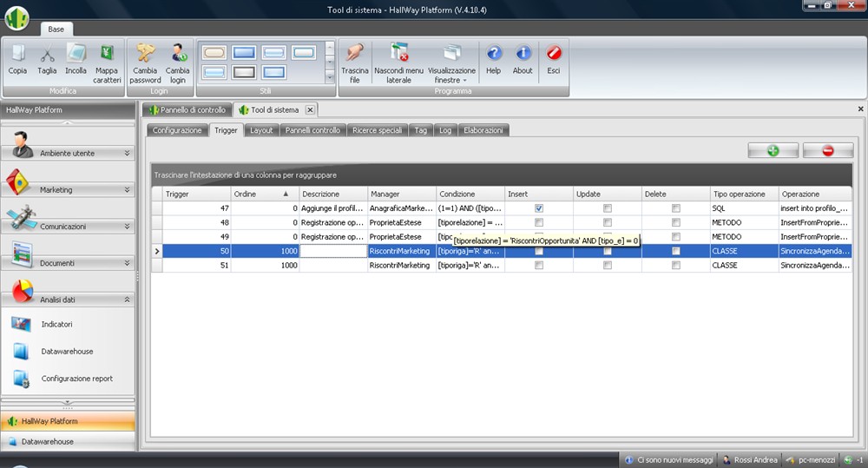Open the Ricerche speciali tab
868x468 pixels.
pos(377,130)
